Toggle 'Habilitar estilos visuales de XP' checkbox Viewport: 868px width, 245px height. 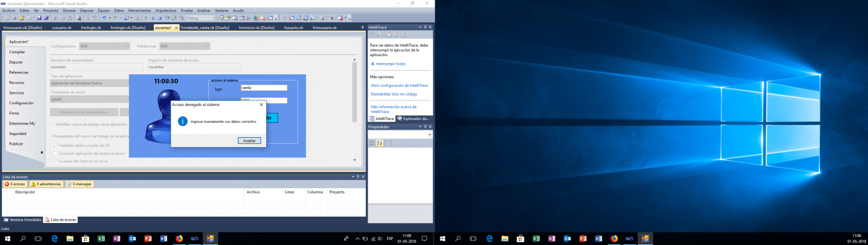(x=55, y=145)
